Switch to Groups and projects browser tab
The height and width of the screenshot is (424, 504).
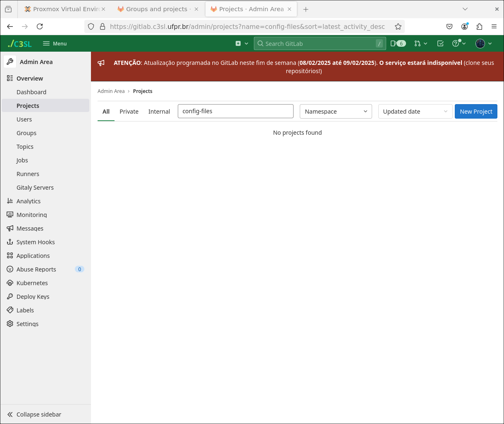pos(156,9)
